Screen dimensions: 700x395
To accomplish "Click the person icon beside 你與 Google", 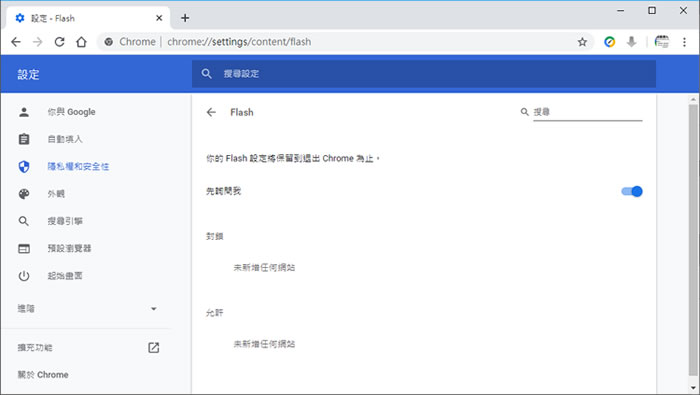I will point(24,112).
